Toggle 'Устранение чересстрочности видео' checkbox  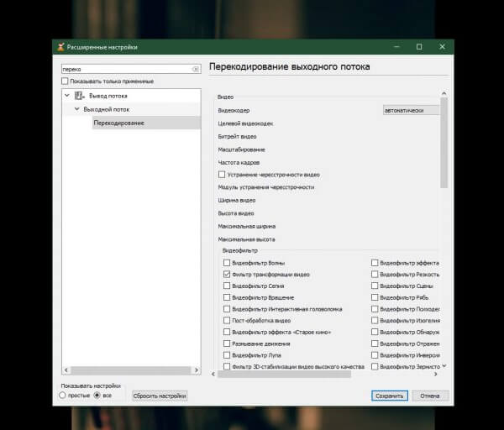click(222, 174)
